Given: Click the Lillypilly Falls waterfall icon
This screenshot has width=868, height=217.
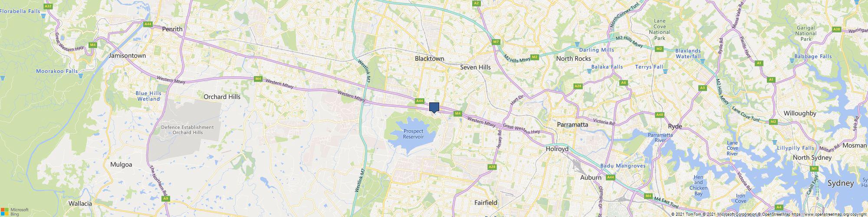Looking at the screenshot, I should pyautogui.click(x=775, y=142).
